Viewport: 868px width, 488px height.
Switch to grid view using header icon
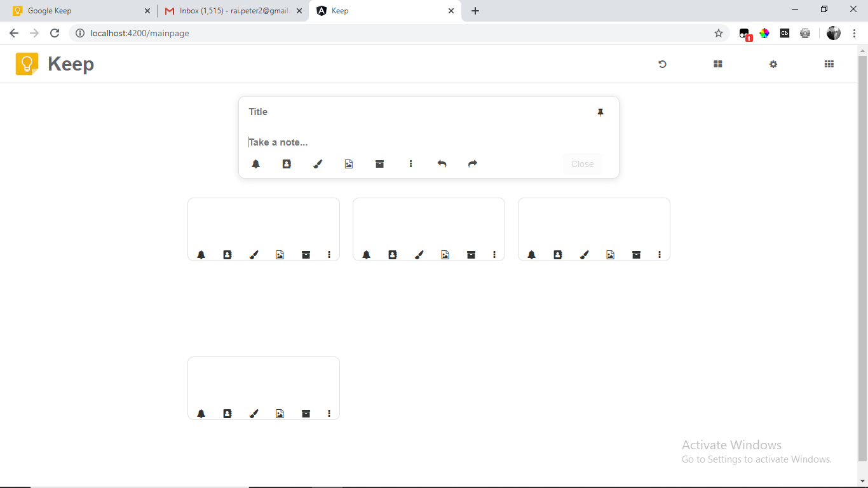pyautogui.click(x=718, y=64)
